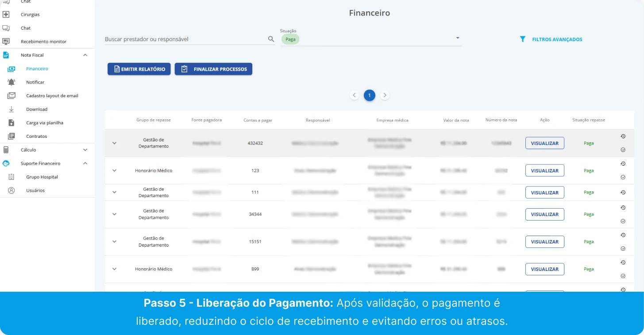Viewport: 644px width, 335px height.
Task: Click the Finalizar Processos button
Action: click(x=213, y=69)
